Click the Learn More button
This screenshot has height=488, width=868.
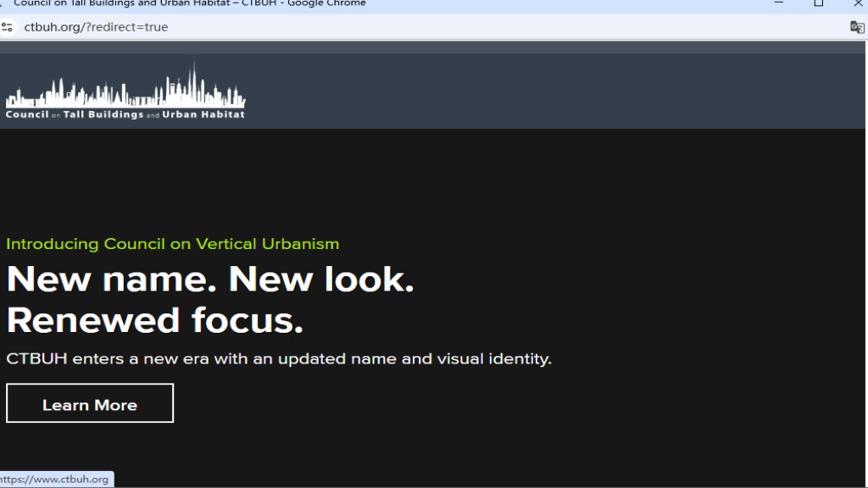[90, 404]
